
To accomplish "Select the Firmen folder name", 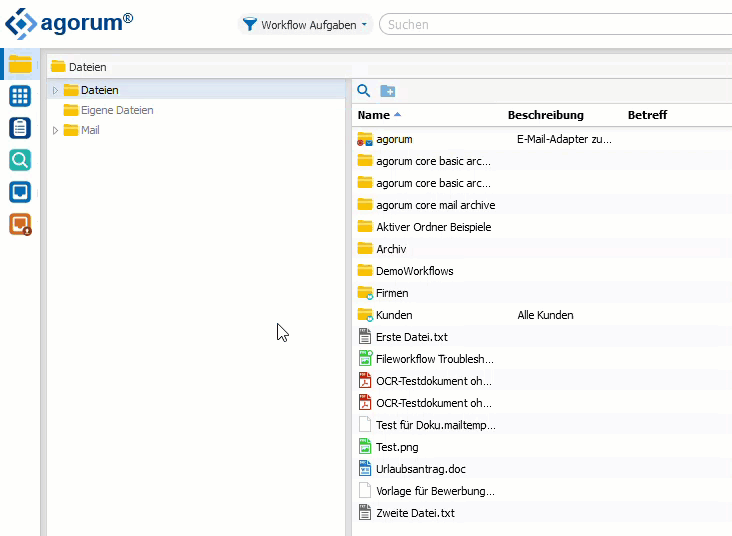I will [x=392, y=293].
